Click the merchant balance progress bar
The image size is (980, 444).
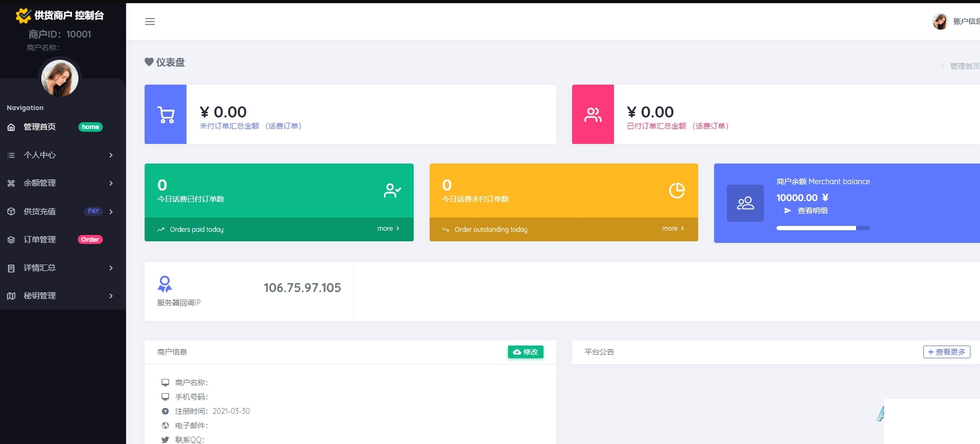(823, 228)
